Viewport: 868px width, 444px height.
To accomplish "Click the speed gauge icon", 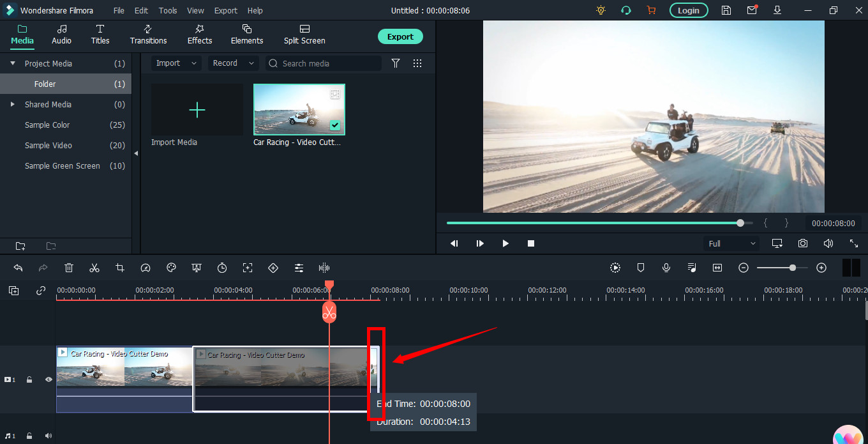I will pos(146,268).
